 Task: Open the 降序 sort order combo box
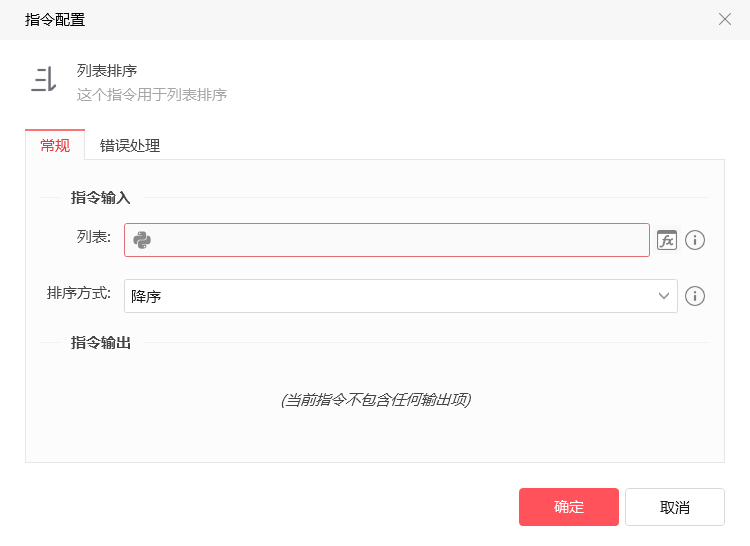[401, 296]
